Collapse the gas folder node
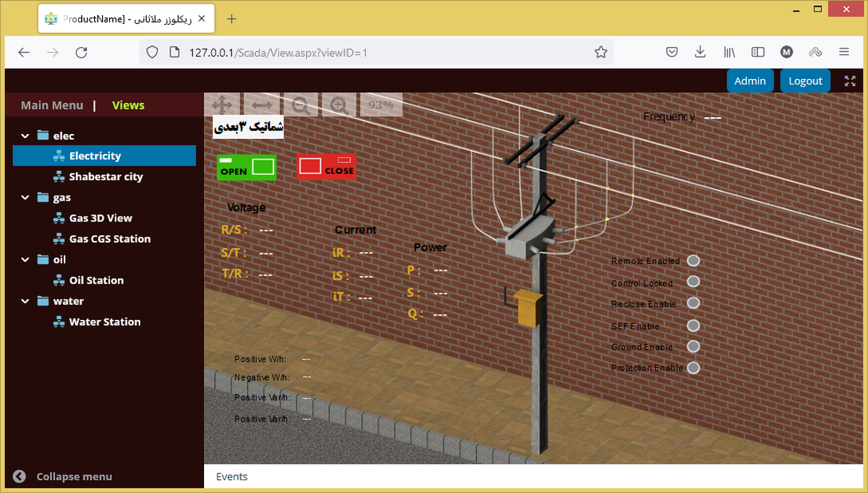Viewport: 868px width, 493px height. [x=25, y=198]
